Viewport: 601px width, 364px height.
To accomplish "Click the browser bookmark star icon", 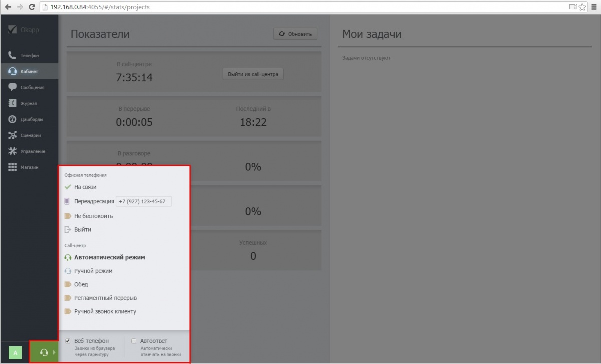I will pos(582,7).
